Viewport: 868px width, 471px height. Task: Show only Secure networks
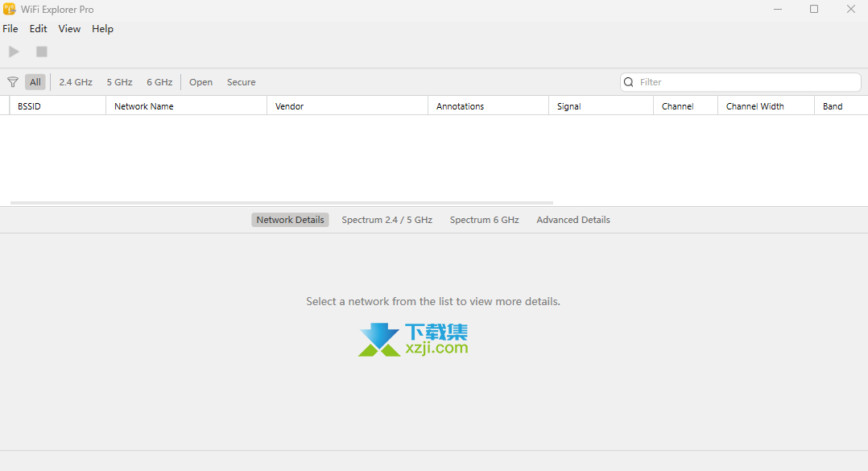pyautogui.click(x=242, y=82)
